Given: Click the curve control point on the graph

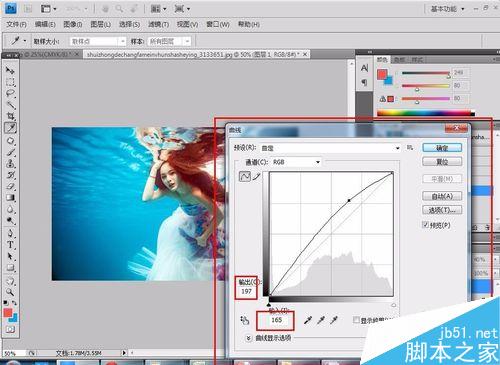Looking at the screenshot, I should [349, 200].
